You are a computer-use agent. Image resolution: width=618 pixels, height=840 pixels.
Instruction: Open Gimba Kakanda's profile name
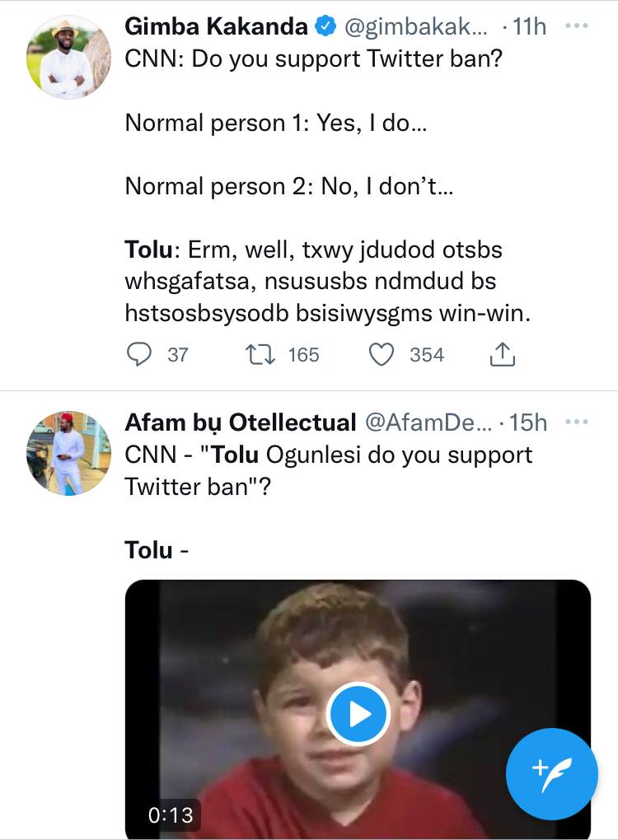(216, 27)
